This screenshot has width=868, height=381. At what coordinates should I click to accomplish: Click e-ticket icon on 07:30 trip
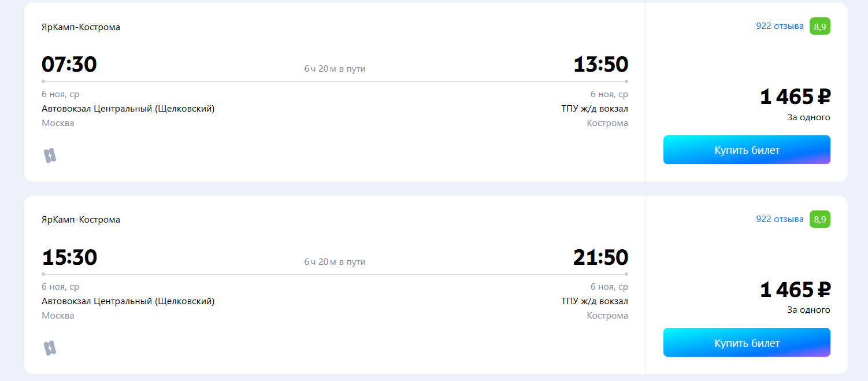click(x=50, y=156)
